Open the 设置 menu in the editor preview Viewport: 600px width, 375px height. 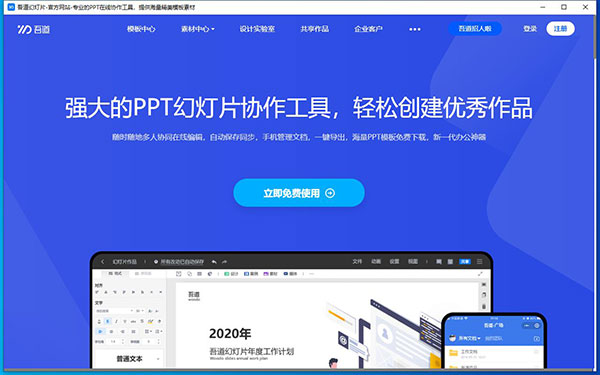click(x=394, y=261)
